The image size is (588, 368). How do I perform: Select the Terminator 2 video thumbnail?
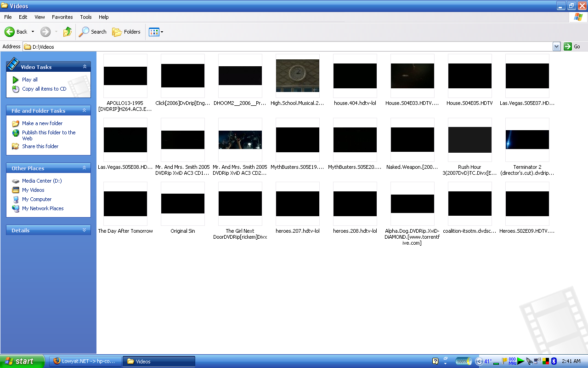tap(527, 139)
